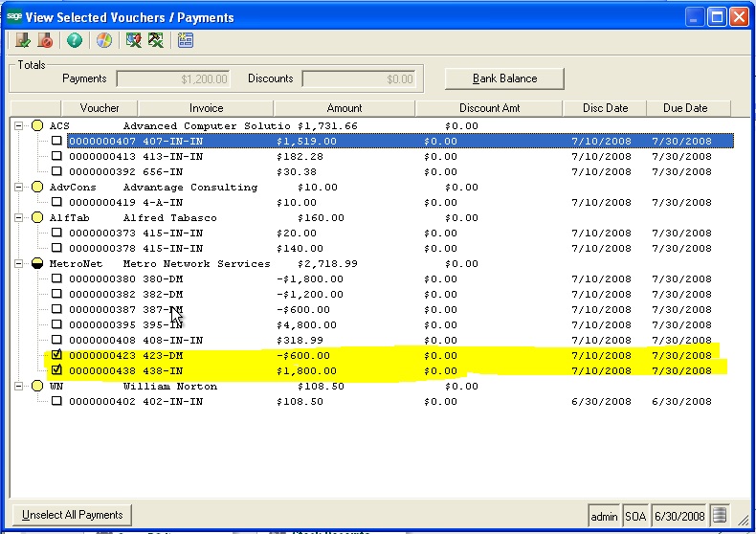The height and width of the screenshot is (534, 756).
Task: Click the status bar grid icon beside date
Action: (x=720, y=515)
